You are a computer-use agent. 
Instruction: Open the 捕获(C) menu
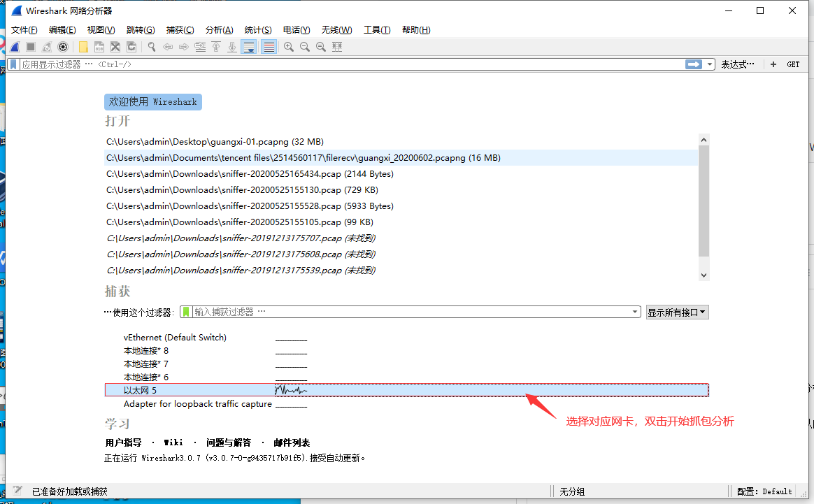[x=180, y=30]
